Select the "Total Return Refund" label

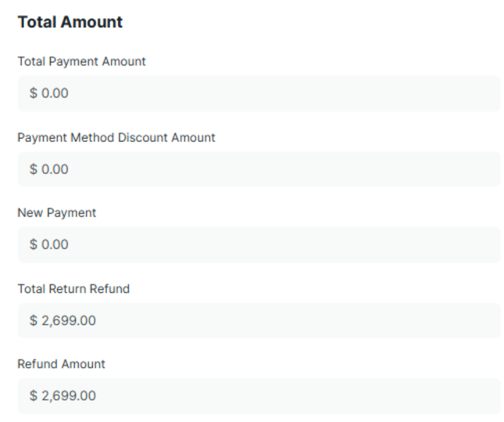click(74, 289)
